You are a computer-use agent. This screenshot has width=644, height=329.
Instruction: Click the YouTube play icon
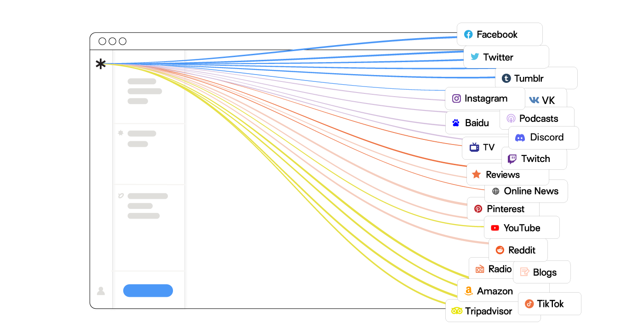[495, 228]
